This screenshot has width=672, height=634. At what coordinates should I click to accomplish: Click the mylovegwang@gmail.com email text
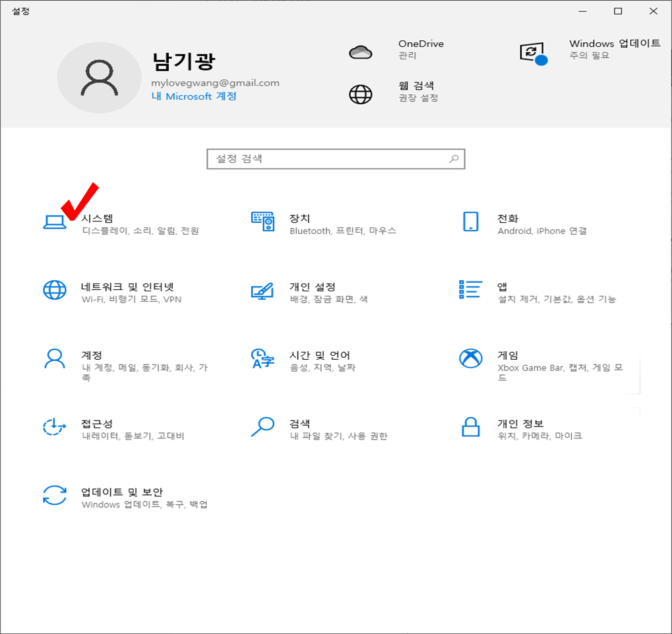click(215, 83)
